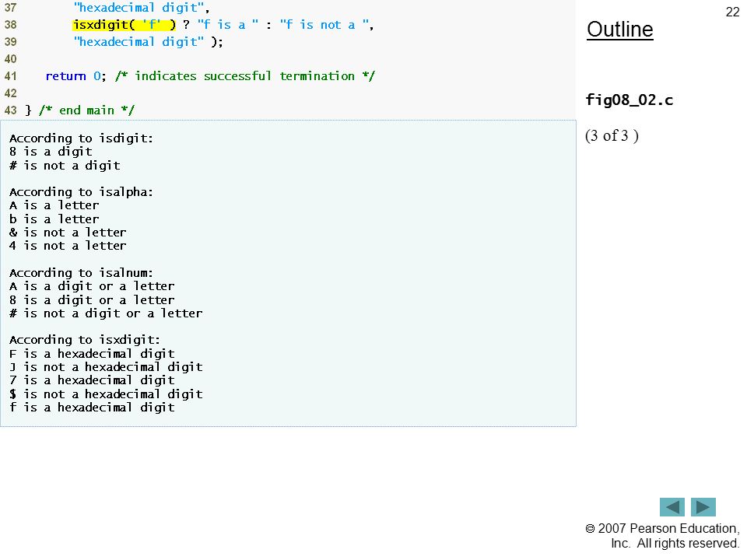Click "According to isalnum:" output line
Viewport: 747px width, 560px height.
(81, 273)
